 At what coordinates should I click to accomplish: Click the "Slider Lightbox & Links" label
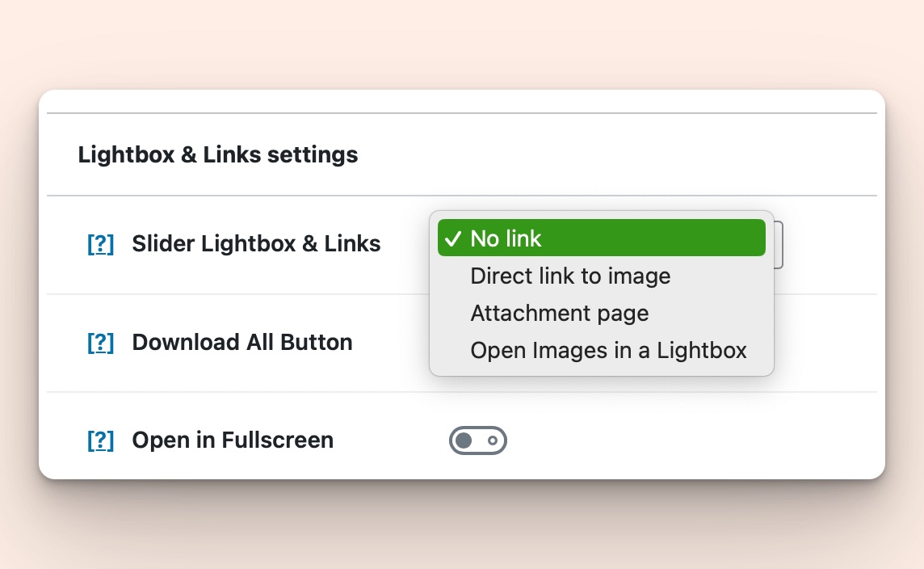click(x=256, y=244)
